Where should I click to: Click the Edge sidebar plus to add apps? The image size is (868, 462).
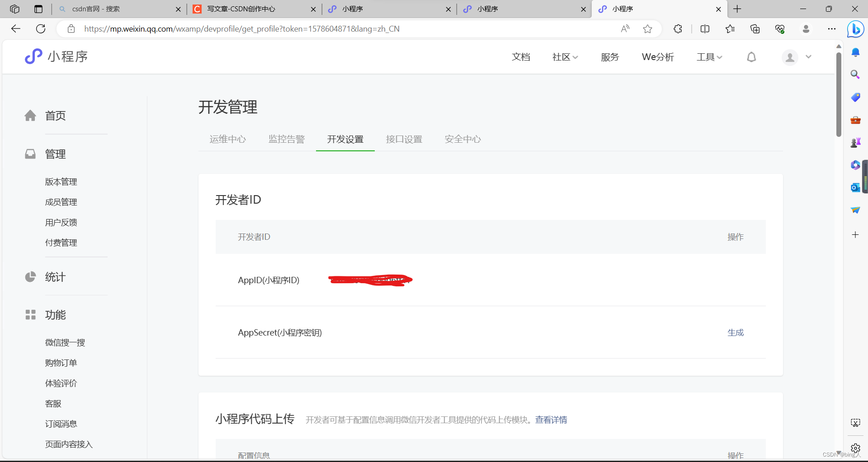855,234
